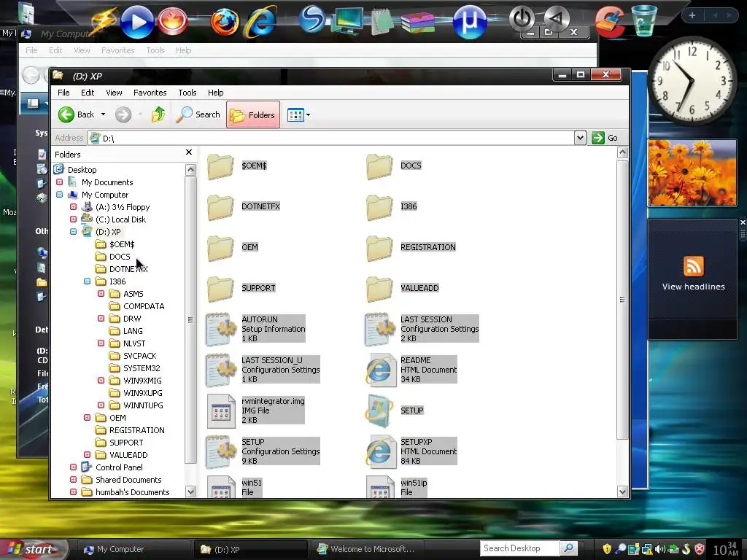Expand the ASMS tree node

pyautogui.click(x=101, y=294)
